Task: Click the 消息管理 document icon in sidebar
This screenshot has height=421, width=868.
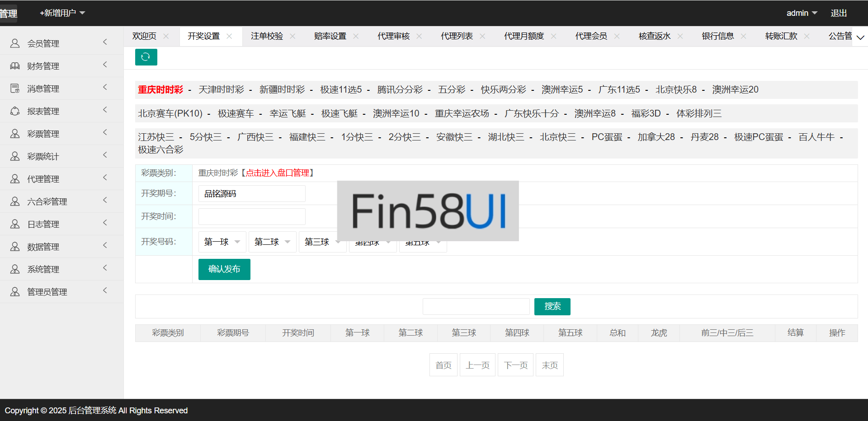Action: (x=15, y=89)
